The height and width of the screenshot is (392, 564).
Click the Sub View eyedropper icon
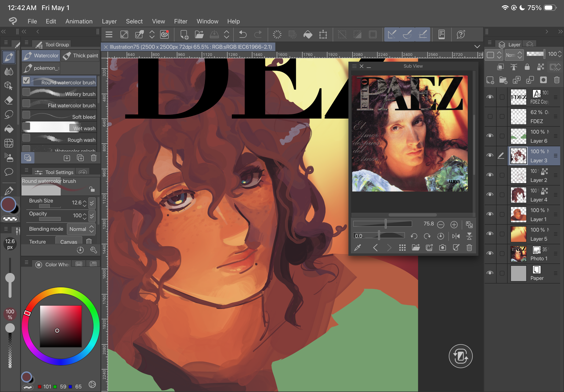[358, 248]
